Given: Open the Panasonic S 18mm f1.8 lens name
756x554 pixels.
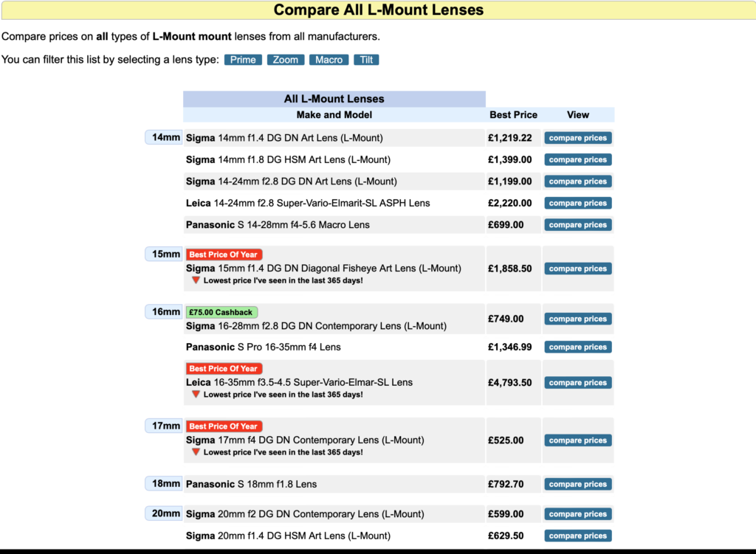Looking at the screenshot, I should [x=251, y=484].
